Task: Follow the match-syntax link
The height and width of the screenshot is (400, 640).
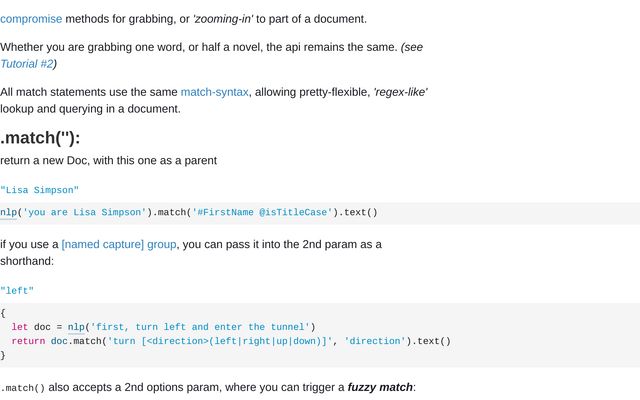Action: click(x=215, y=92)
